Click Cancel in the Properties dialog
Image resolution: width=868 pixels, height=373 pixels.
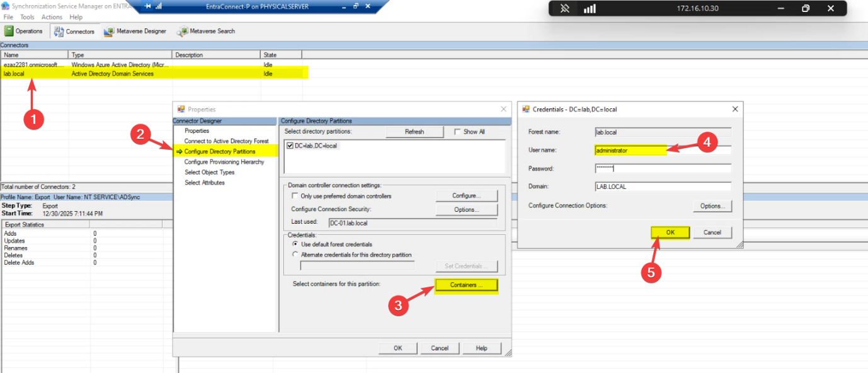pyautogui.click(x=440, y=348)
